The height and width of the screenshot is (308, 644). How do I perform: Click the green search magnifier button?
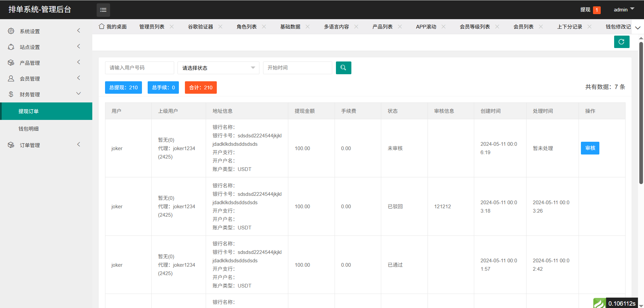(343, 68)
